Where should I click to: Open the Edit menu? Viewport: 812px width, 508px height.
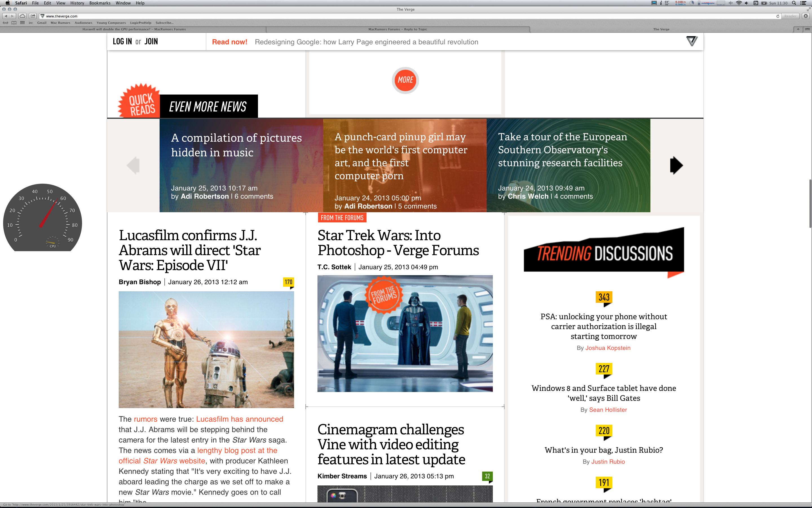coord(47,3)
